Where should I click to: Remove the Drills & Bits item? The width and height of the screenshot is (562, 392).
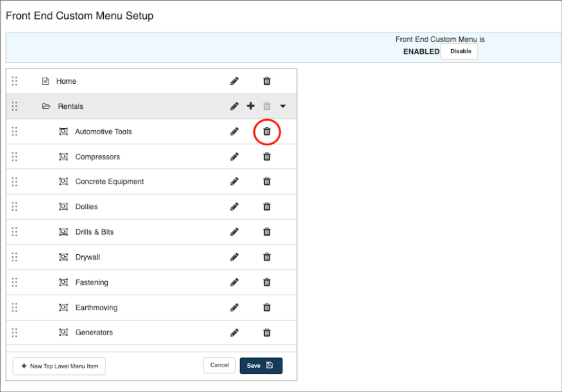[x=267, y=232]
